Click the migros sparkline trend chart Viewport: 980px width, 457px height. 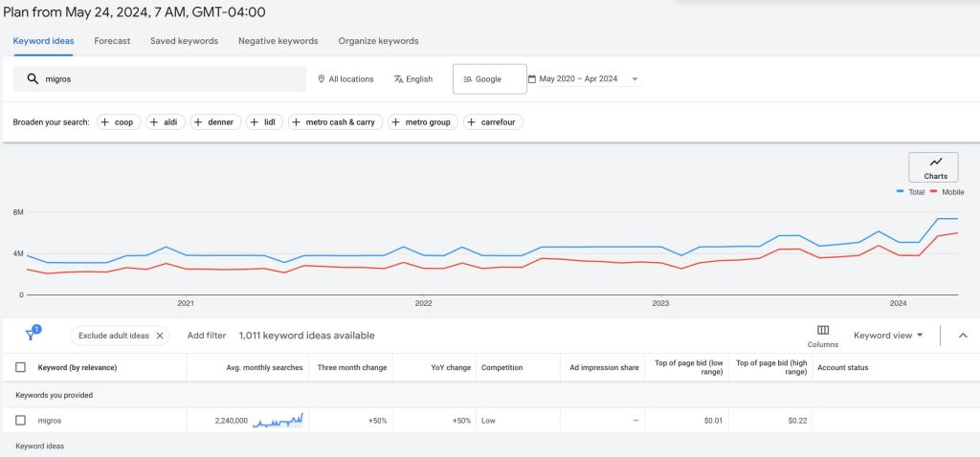[x=278, y=420]
